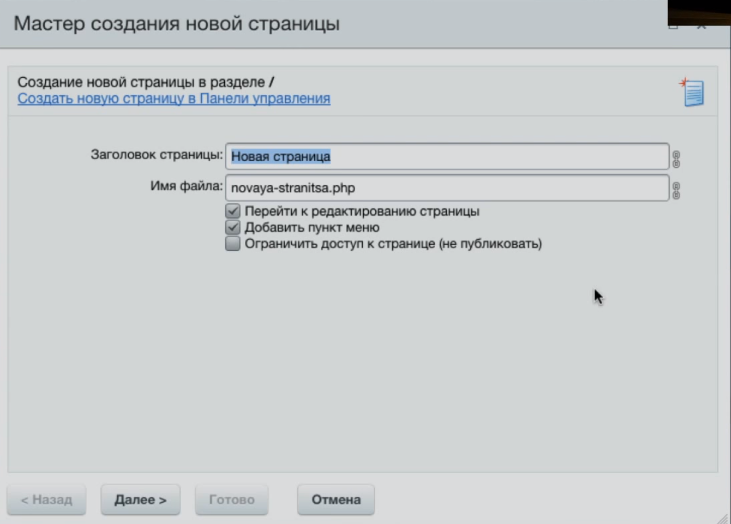Uncheck 'Перейти к редактированию страницы' checkbox
Viewport: 731px width, 524px height.
tap(233, 211)
